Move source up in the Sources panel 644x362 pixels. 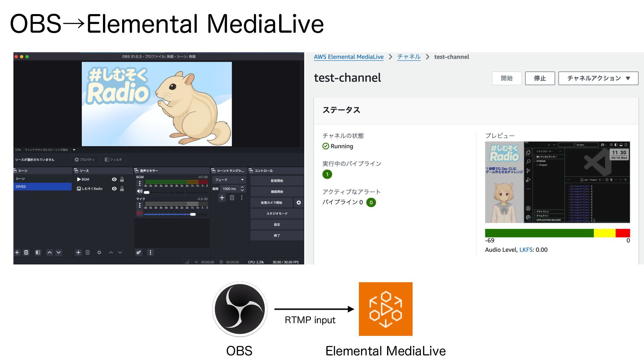click(x=111, y=252)
